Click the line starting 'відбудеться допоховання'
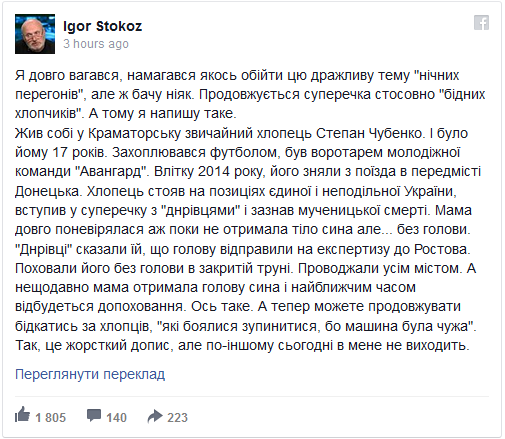The width and height of the screenshot is (505, 439). point(238,307)
